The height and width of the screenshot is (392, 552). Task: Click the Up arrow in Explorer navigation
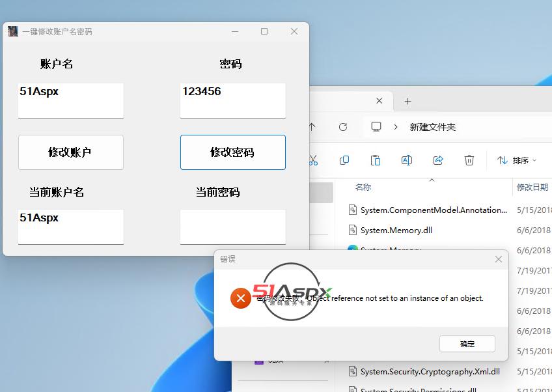[x=312, y=127]
